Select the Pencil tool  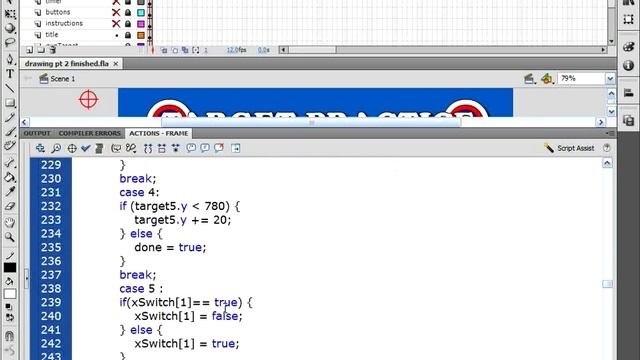(10, 118)
